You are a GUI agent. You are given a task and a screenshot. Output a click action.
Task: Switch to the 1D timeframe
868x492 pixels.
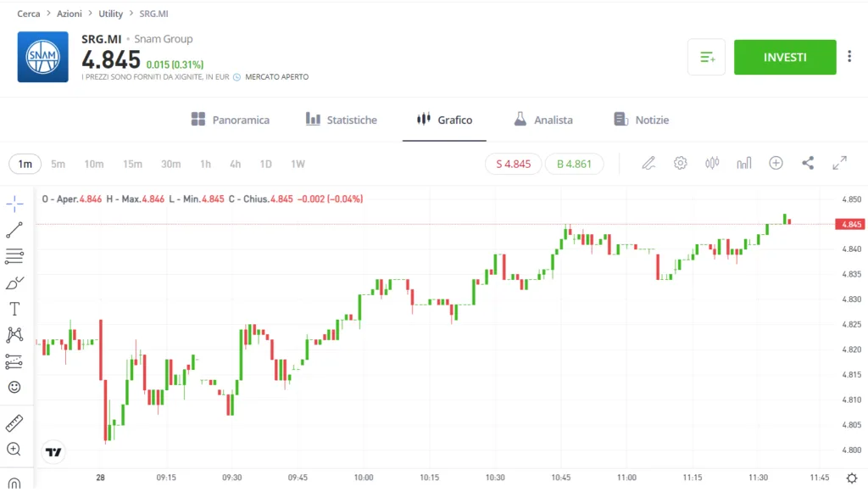pyautogui.click(x=265, y=164)
